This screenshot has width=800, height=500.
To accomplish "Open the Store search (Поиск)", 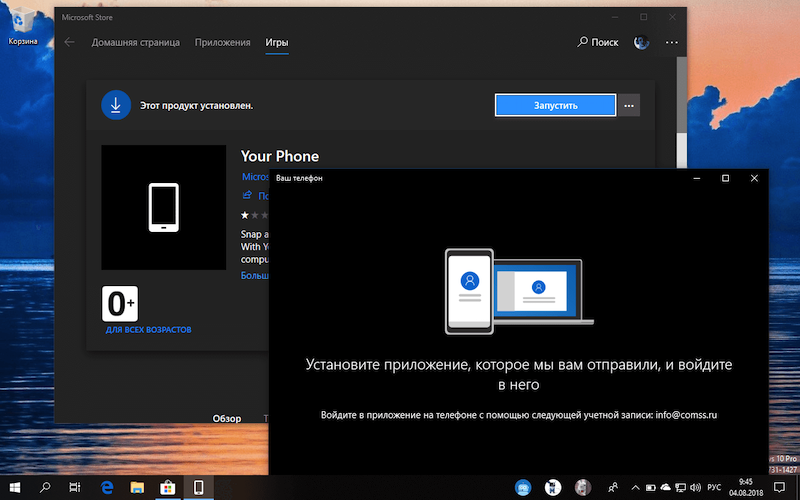I will click(598, 43).
